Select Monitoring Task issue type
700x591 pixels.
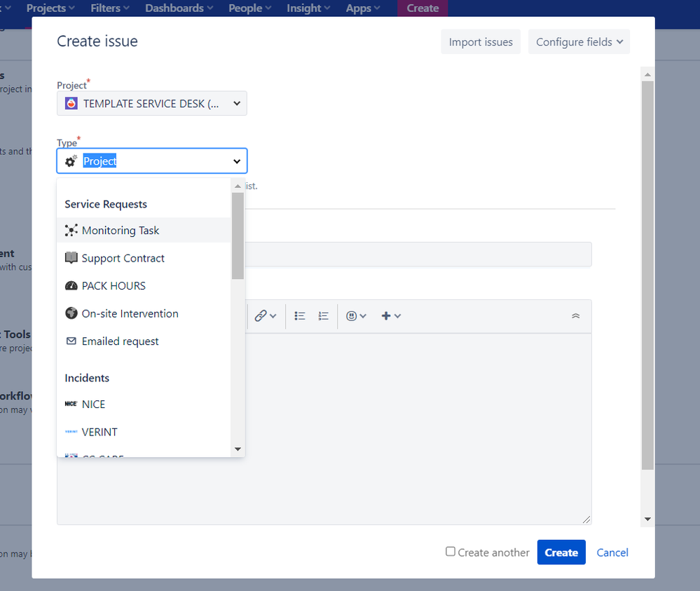144,230
